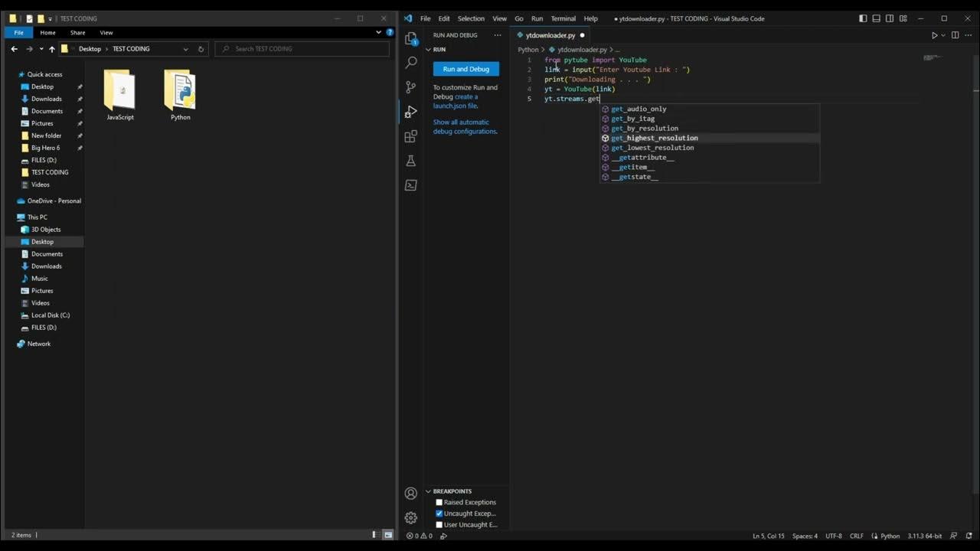980x551 pixels.
Task: Select get_audio_only autocomplete suggestion
Action: point(710,109)
